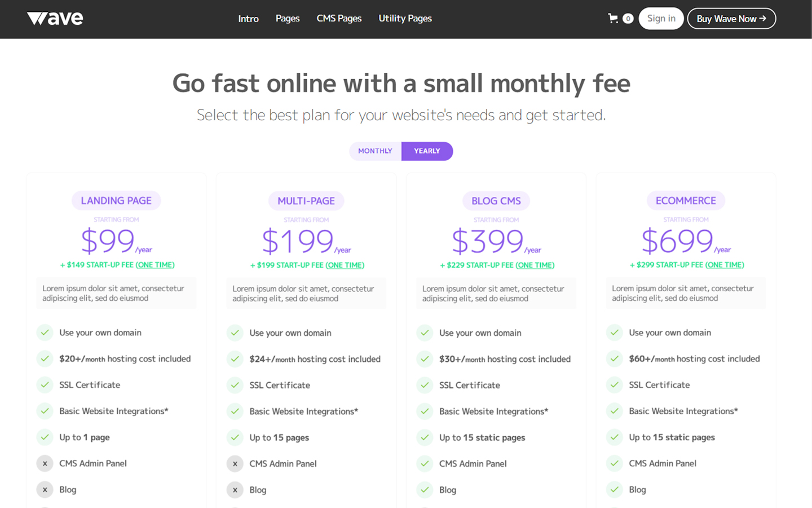Image resolution: width=812 pixels, height=508 pixels.
Task: Click the green check beside Landing Page domain feature
Action: (x=45, y=332)
